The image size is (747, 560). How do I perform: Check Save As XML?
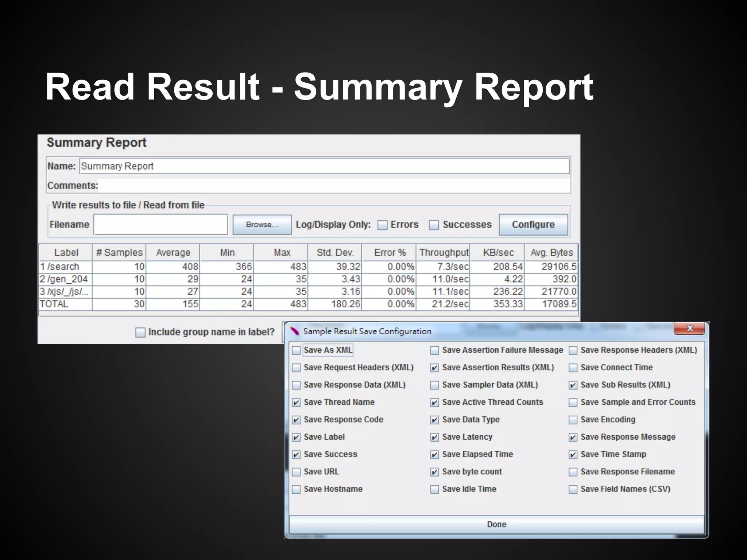pos(296,350)
